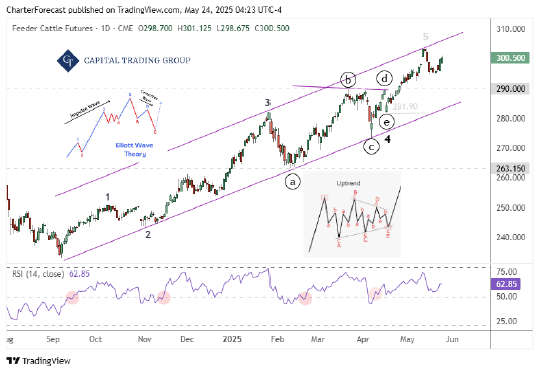Select the 290.000 price level label
This screenshot has width=540, height=373.
click(x=510, y=89)
